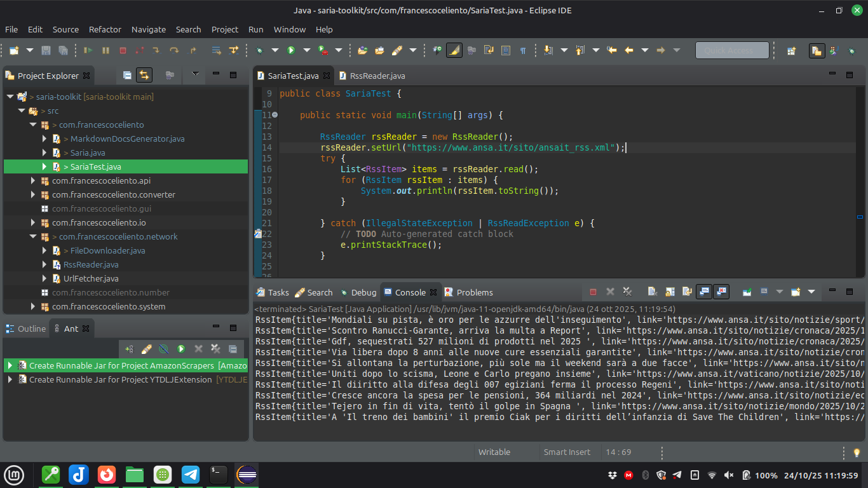Switch to the Problems tab
This screenshot has height=488, width=868.
point(474,292)
